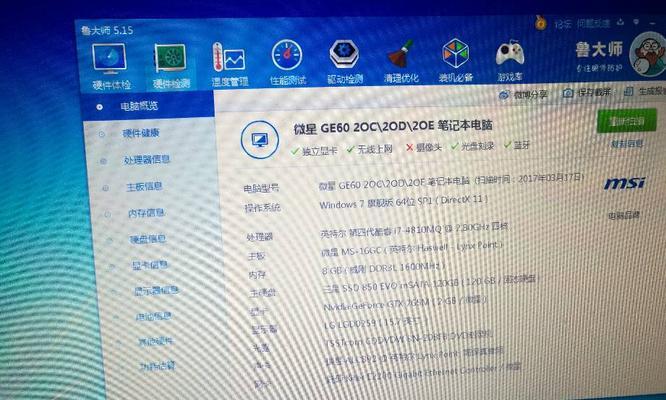The height and width of the screenshot is (400, 666).
Task: Open 内存信息 sidebar item
Action: [x=147, y=213]
